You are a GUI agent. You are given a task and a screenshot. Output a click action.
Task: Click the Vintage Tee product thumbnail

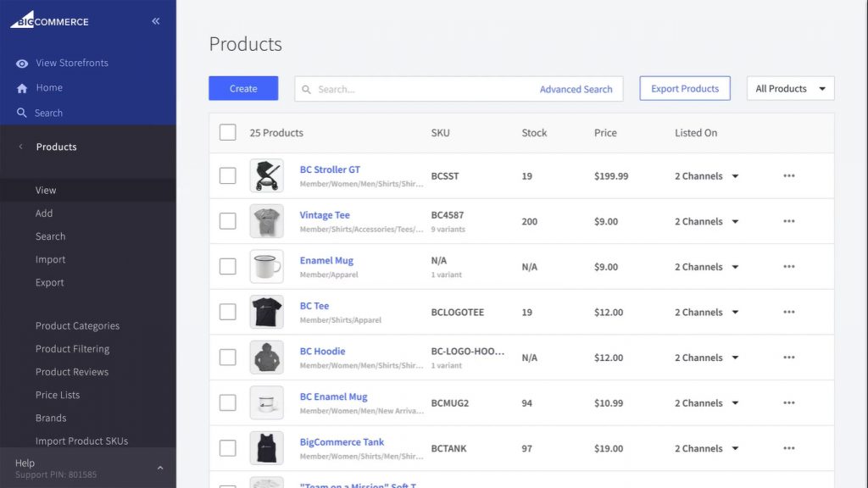coord(266,221)
